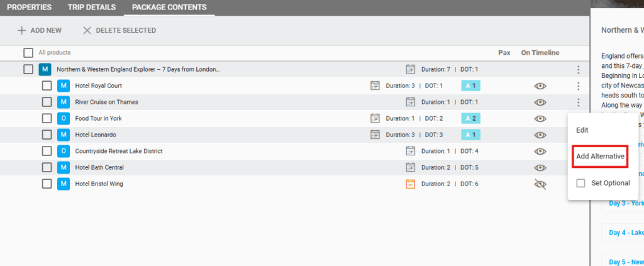Hide Hotel Leonardo from the timeline

point(540,135)
